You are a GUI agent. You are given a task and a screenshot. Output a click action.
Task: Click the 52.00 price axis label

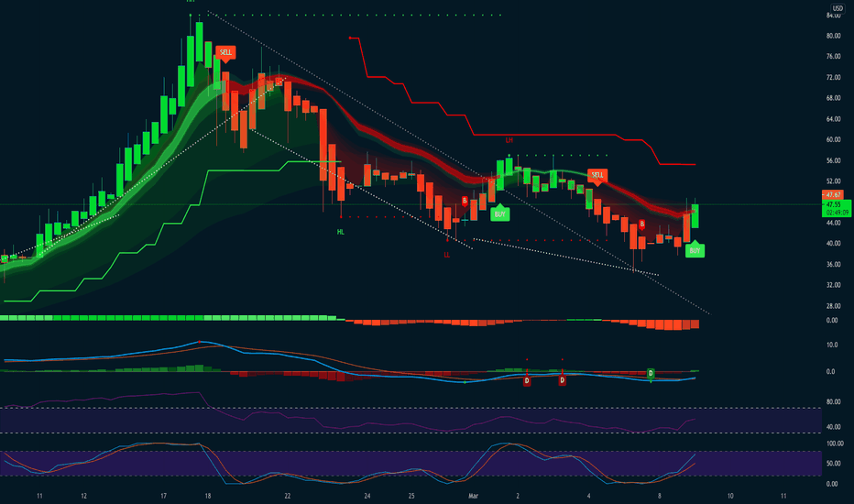click(833, 181)
